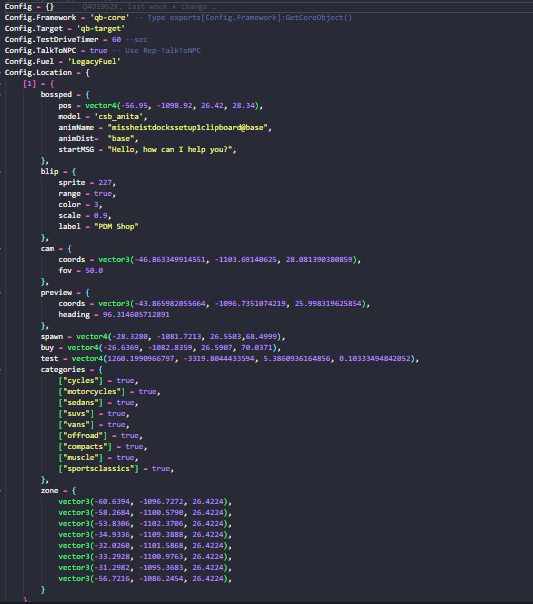Select the 'csb_anita' model string
The image size is (533, 604).
coord(119,116)
